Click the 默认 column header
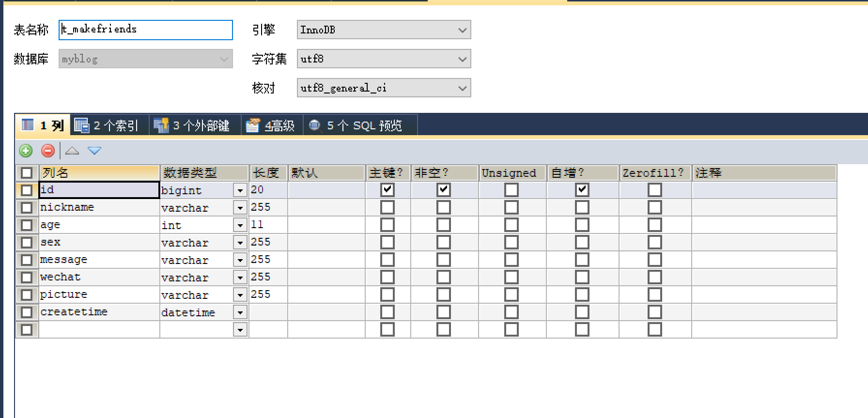Image resolution: width=868 pixels, height=418 pixels. tap(326, 173)
